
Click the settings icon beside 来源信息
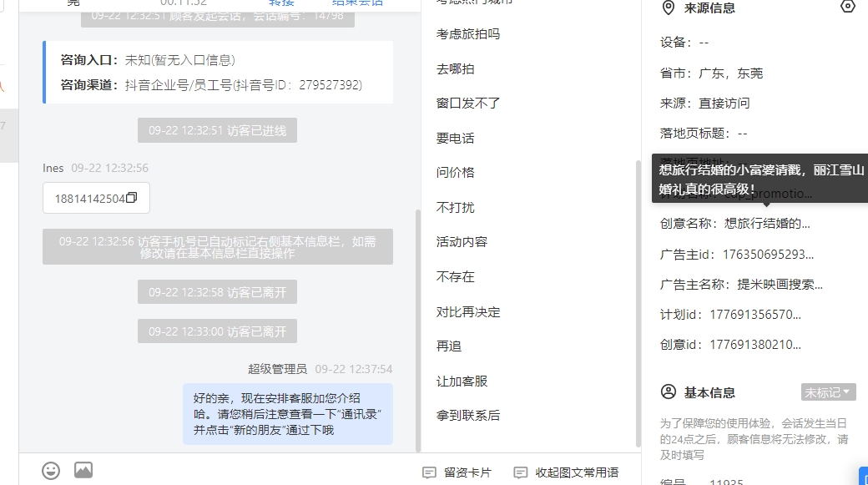tap(847, 7)
